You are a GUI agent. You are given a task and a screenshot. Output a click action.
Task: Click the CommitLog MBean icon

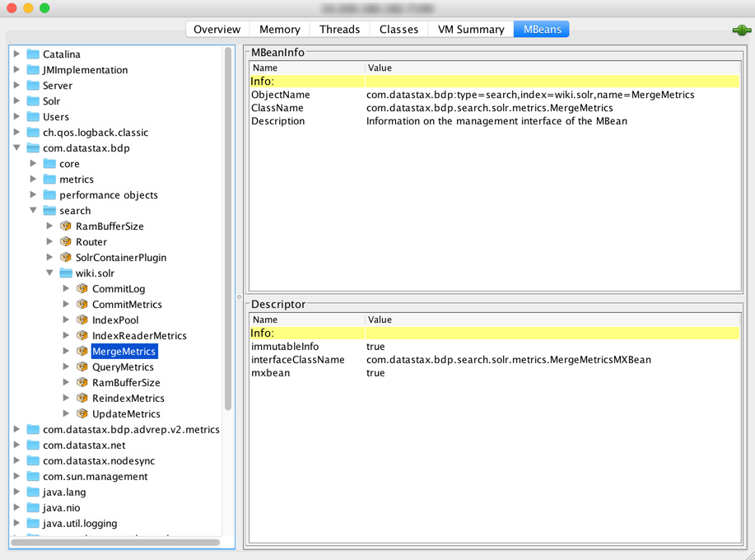tap(82, 289)
